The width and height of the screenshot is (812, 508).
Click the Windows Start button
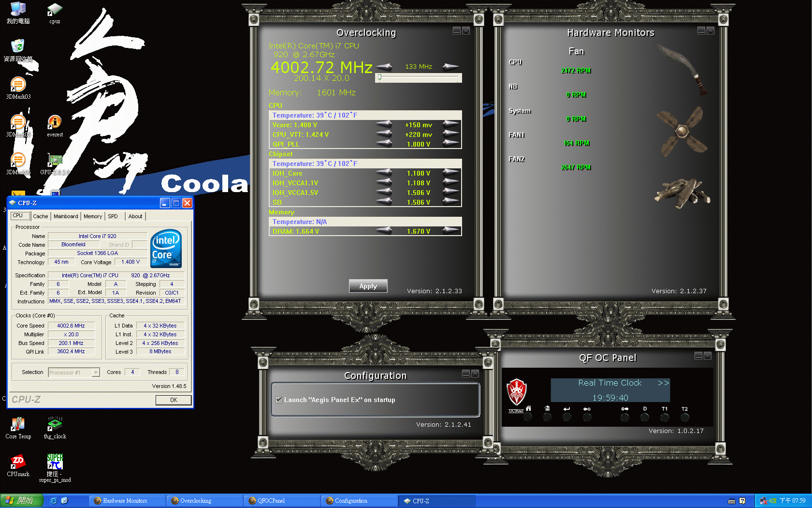pyautogui.click(x=21, y=501)
